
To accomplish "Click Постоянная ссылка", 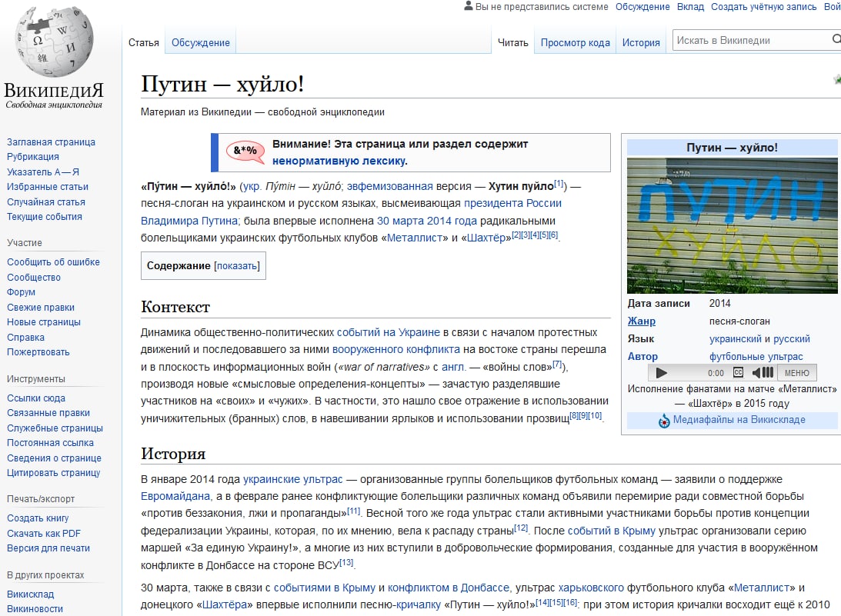I will 50,443.
